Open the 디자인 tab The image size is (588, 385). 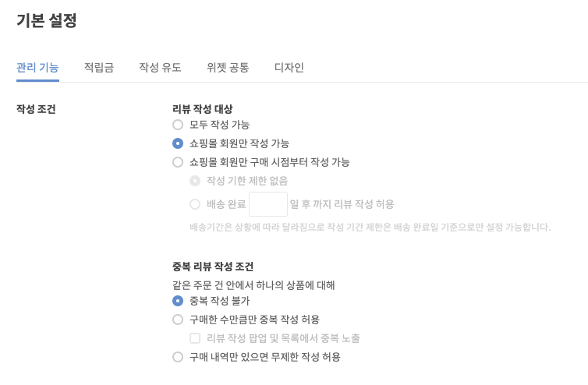coord(289,68)
